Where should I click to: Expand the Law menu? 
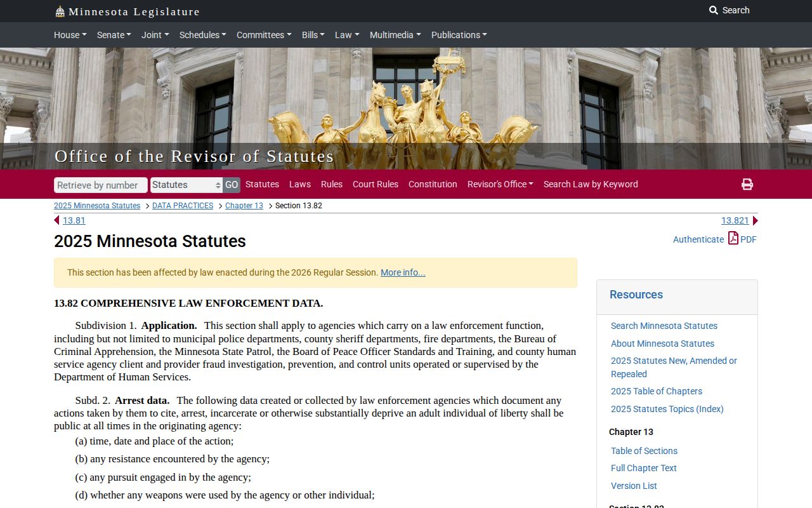[347, 35]
